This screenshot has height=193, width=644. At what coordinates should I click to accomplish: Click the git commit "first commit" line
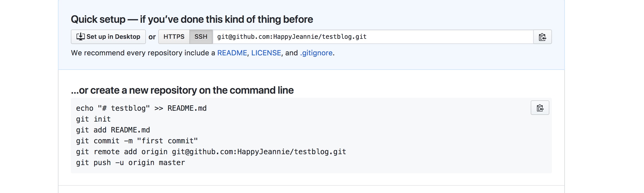[137, 141]
